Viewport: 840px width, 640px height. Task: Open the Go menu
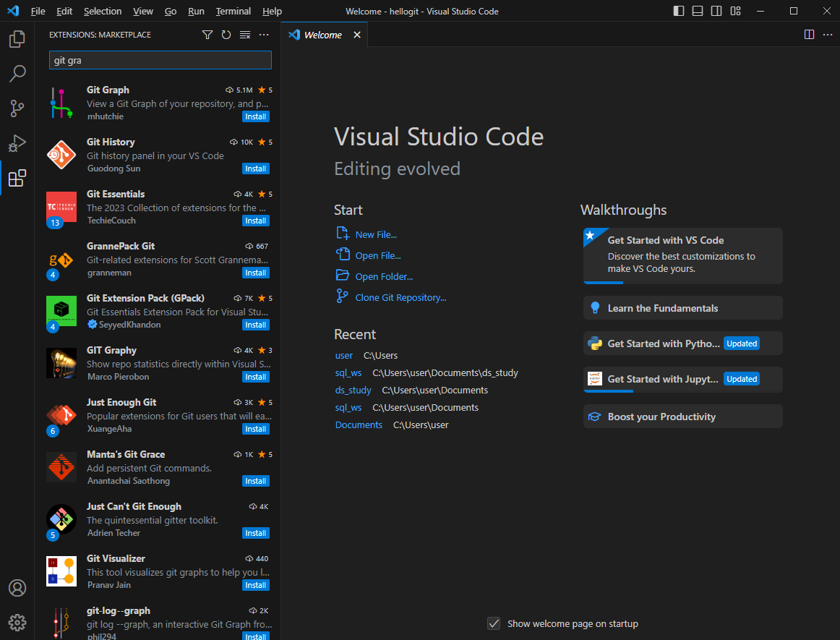[x=171, y=12]
